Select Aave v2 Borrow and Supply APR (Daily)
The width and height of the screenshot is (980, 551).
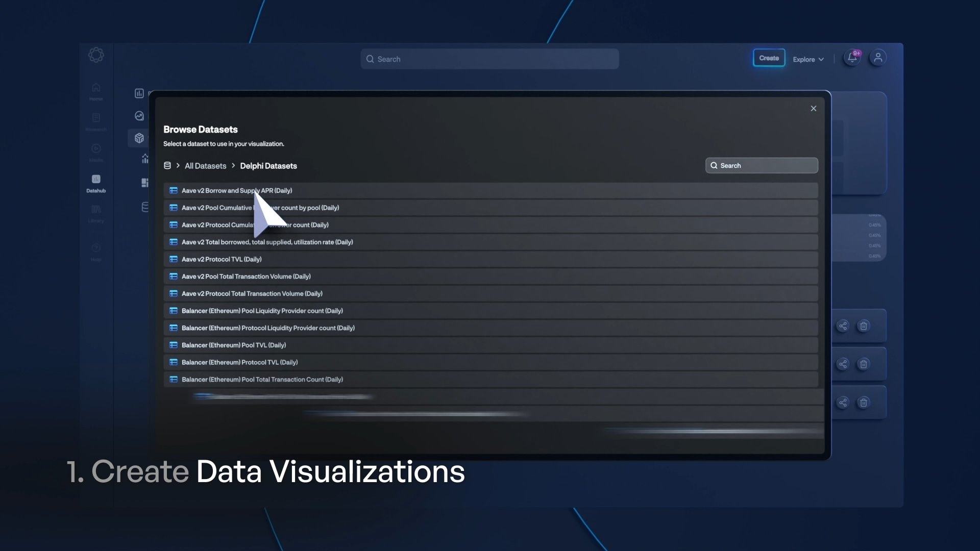point(491,191)
